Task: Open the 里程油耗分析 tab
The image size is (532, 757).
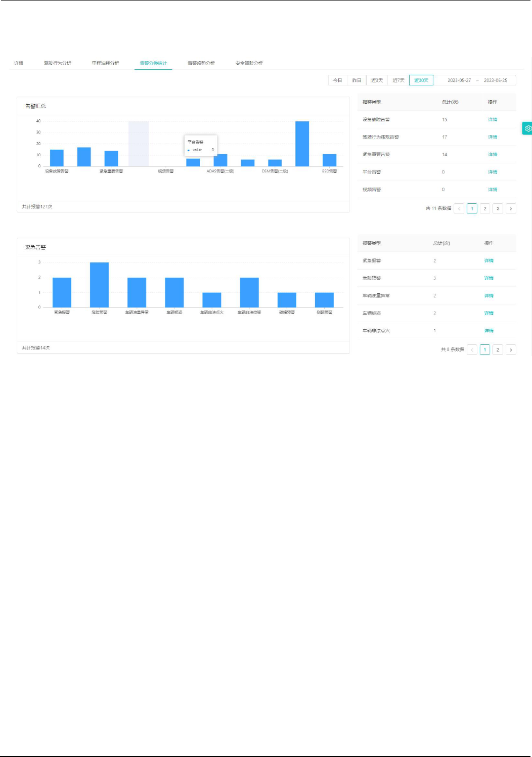Action: click(x=105, y=63)
